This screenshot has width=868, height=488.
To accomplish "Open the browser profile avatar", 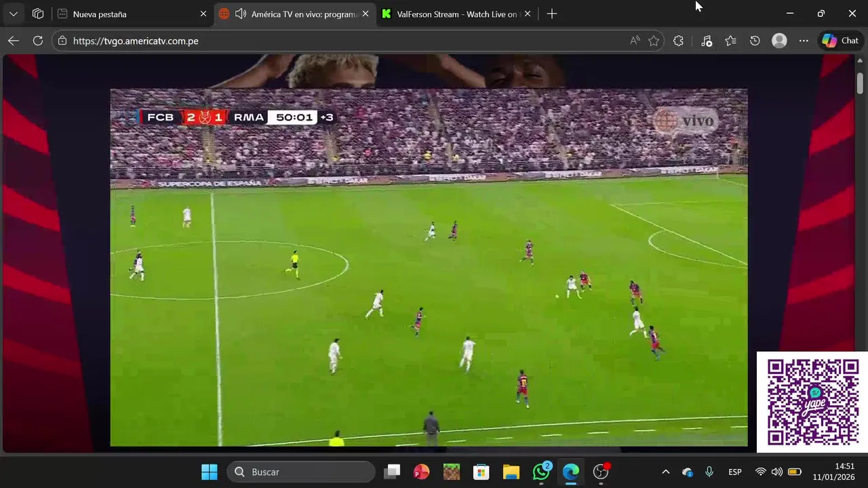I will [x=779, y=41].
